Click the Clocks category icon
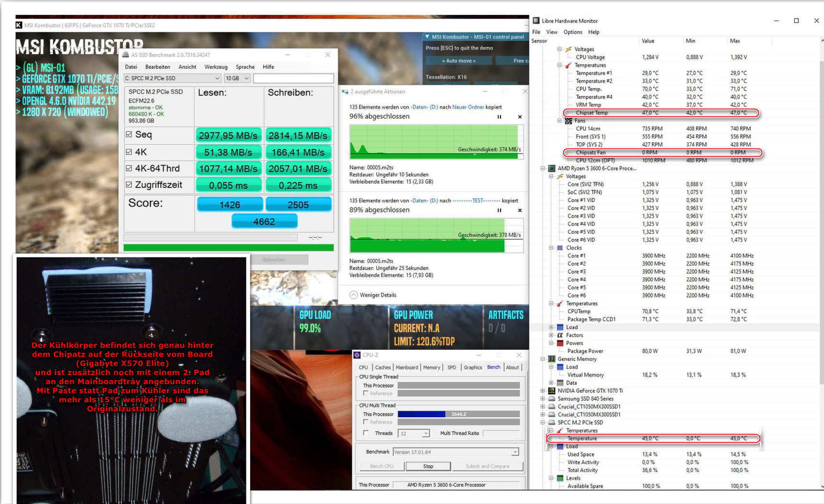This screenshot has width=824, height=504. tap(560, 248)
